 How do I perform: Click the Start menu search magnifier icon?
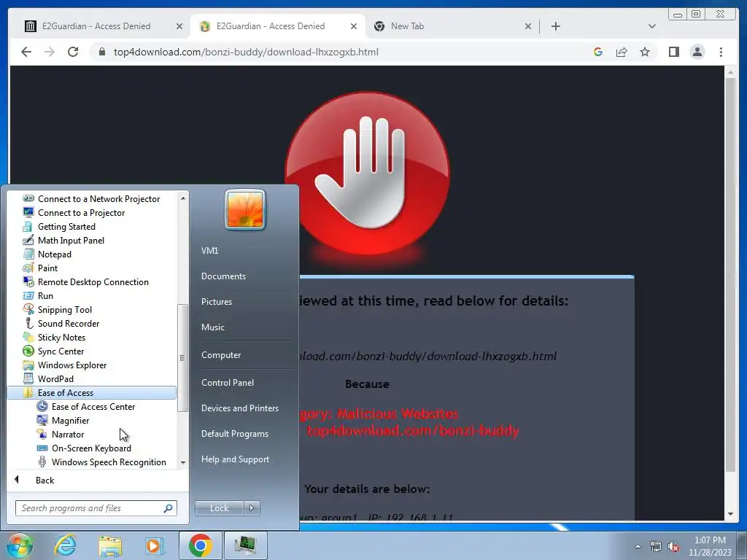tap(169, 508)
